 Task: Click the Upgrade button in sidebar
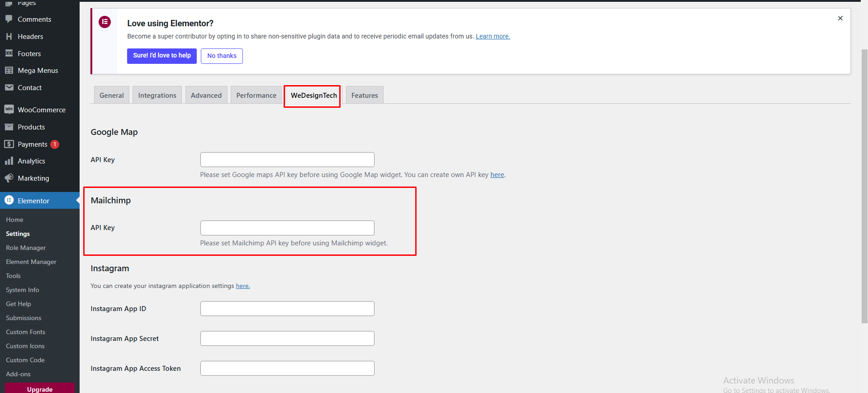[40, 388]
